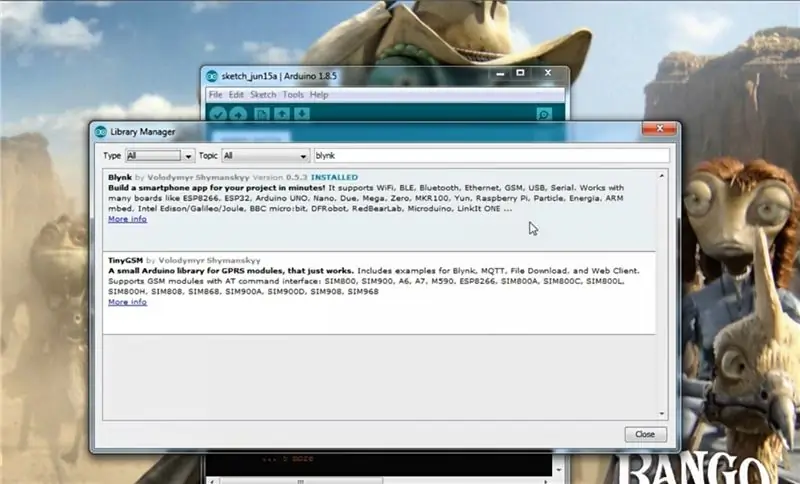Open the Serial Monitor magnifier icon
The image size is (800, 484).
(x=544, y=114)
